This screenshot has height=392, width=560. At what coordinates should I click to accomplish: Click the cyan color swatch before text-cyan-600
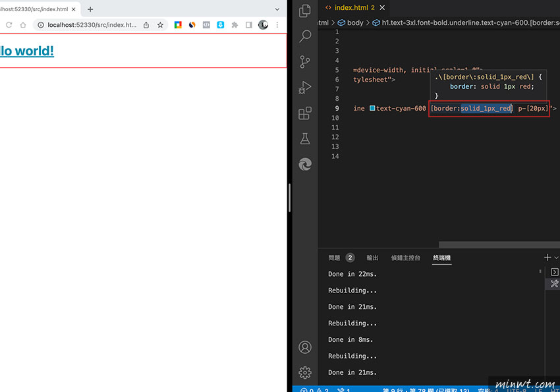pyautogui.click(x=372, y=108)
